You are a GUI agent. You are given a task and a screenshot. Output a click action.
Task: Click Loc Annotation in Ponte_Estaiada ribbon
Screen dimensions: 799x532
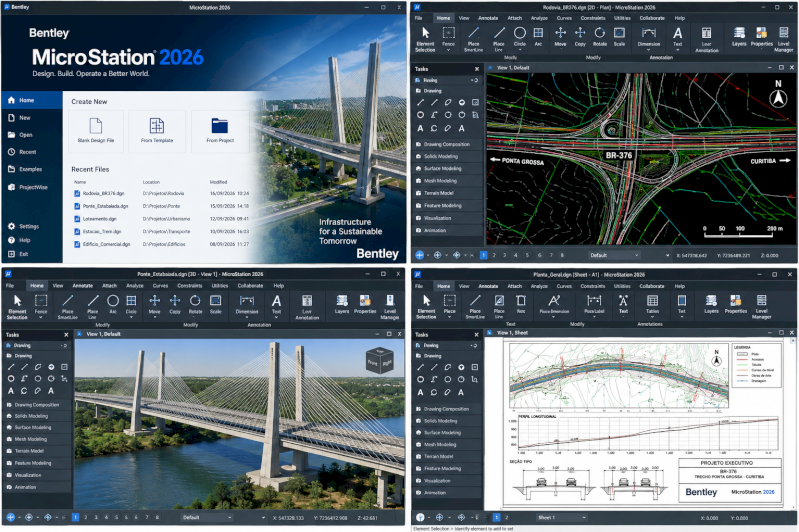[x=307, y=307]
